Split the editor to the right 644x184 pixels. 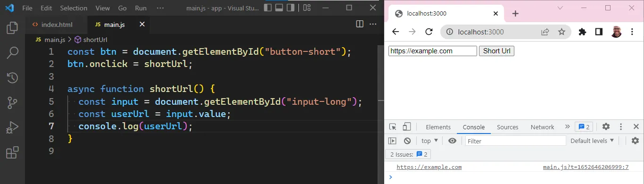click(x=360, y=24)
